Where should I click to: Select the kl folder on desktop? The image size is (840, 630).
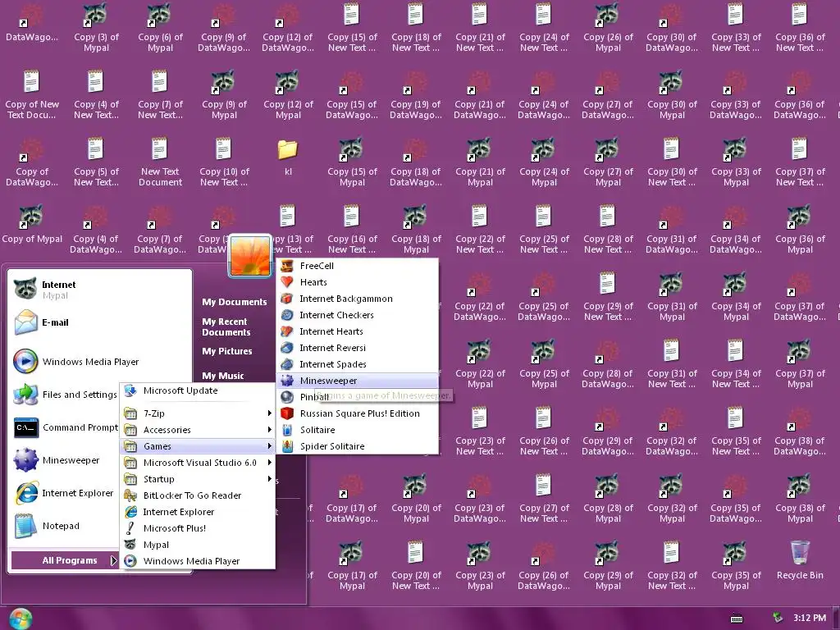point(288,157)
